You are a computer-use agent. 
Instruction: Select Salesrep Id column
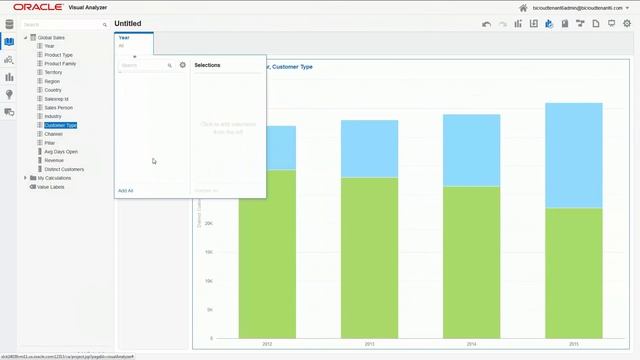(56, 99)
